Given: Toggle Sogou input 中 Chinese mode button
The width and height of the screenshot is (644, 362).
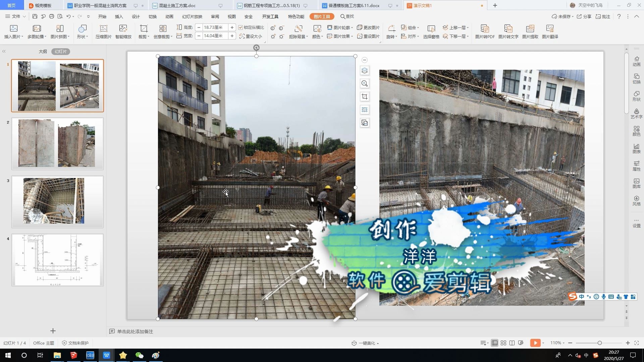Looking at the screenshot, I should [x=581, y=297].
